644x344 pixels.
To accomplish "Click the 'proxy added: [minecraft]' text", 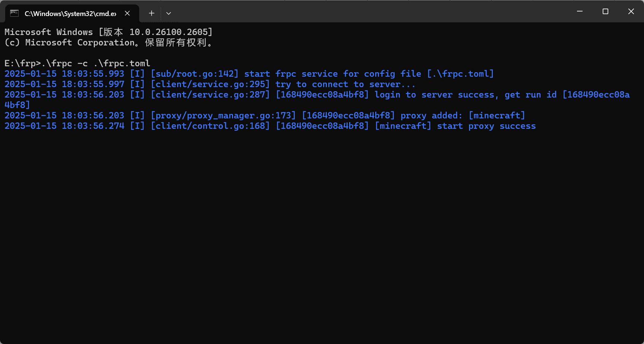I will pos(463,115).
